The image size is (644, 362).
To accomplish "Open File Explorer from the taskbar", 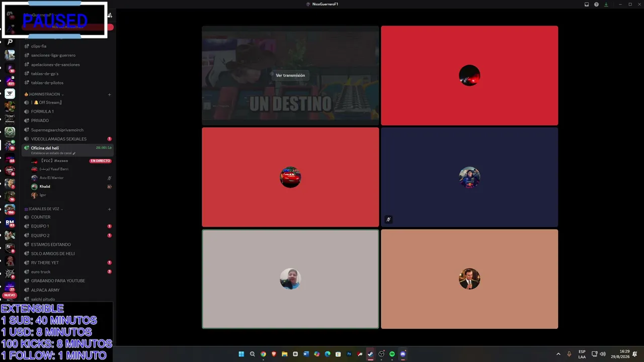I will pyautogui.click(x=284, y=354).
